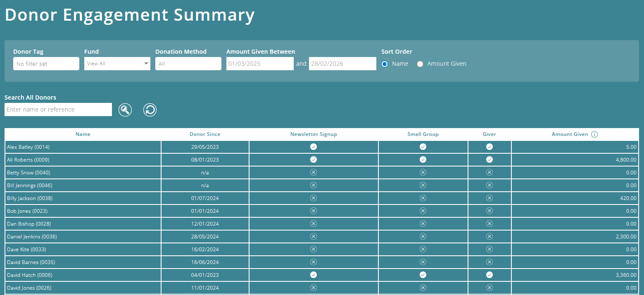Click the 01/03/2025 start date field
The image size is (644, 295).
pyautogui.click(x=260, y=63)
